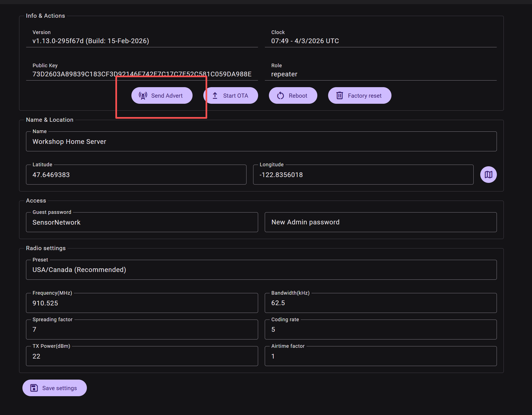Image resolution: width=532 pixels, height=415 pixels.
Task: Click into the Latitude input field
Action: [x=136, y=175]
